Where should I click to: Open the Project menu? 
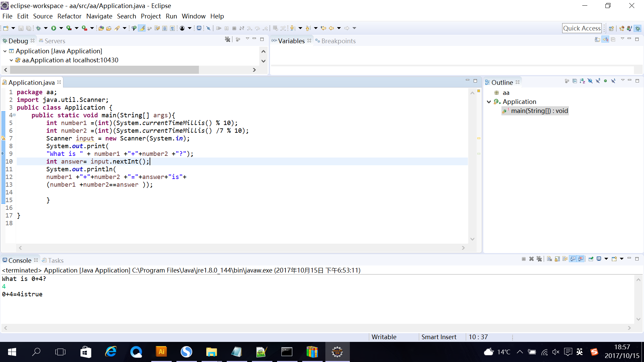[x=151, y=16]
